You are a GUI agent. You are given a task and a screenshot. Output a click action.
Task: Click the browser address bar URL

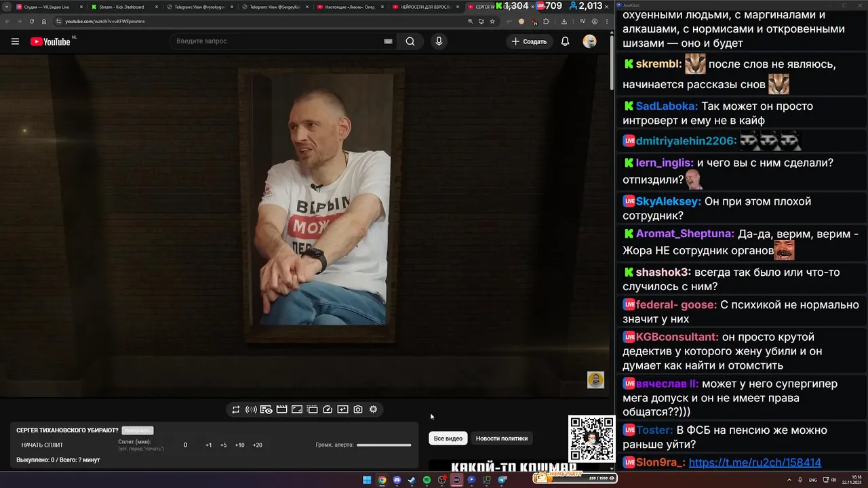(x=105, y=21)
